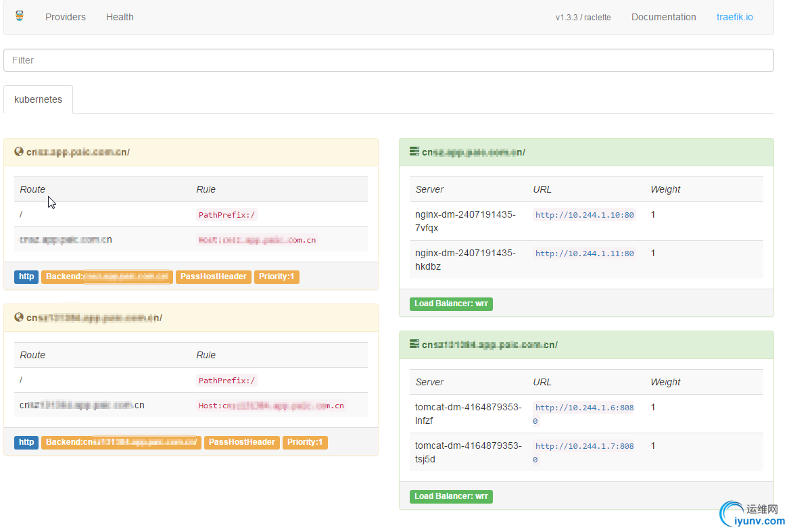Click PassHostHeader badge in first frontend
This screenshot has height=532, width=789.
pyautogui.click(x=214, y=277)
